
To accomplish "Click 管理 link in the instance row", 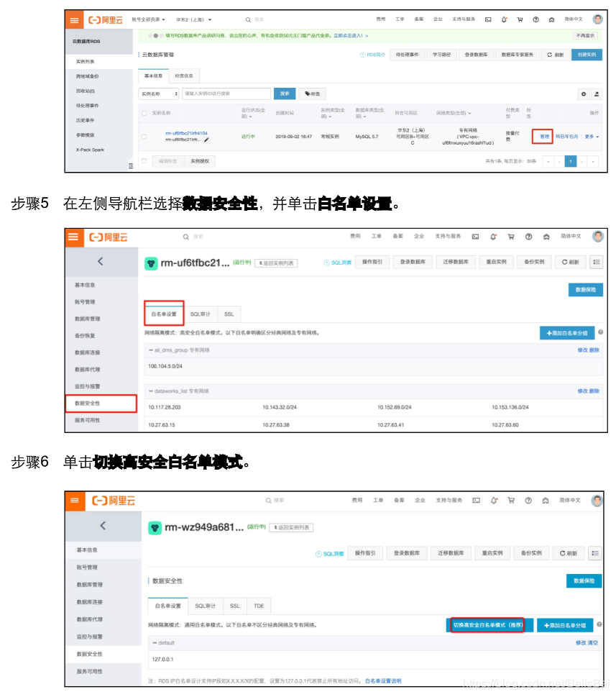I will pos(544,137).
